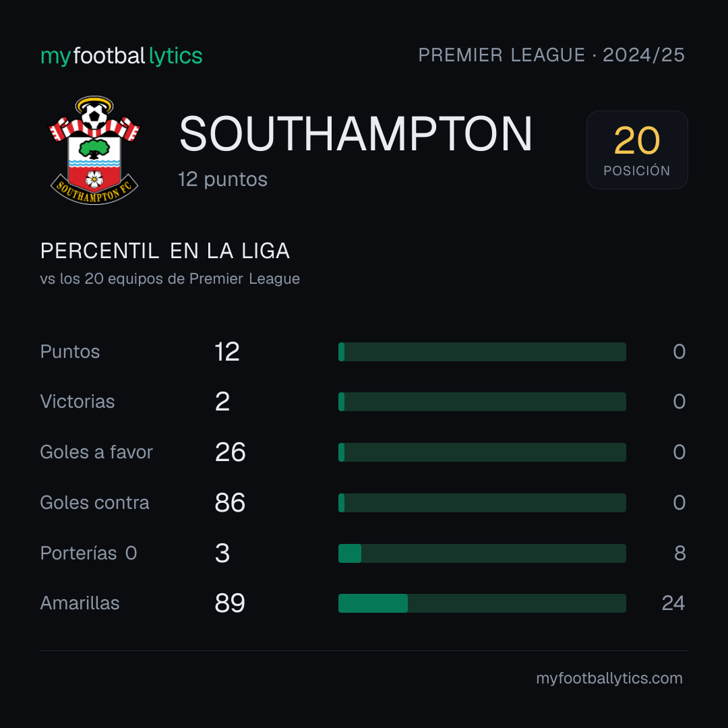728x728 pixels.
Task: Click the 12 puntos subtitle
Action: (x=223, y=180)
